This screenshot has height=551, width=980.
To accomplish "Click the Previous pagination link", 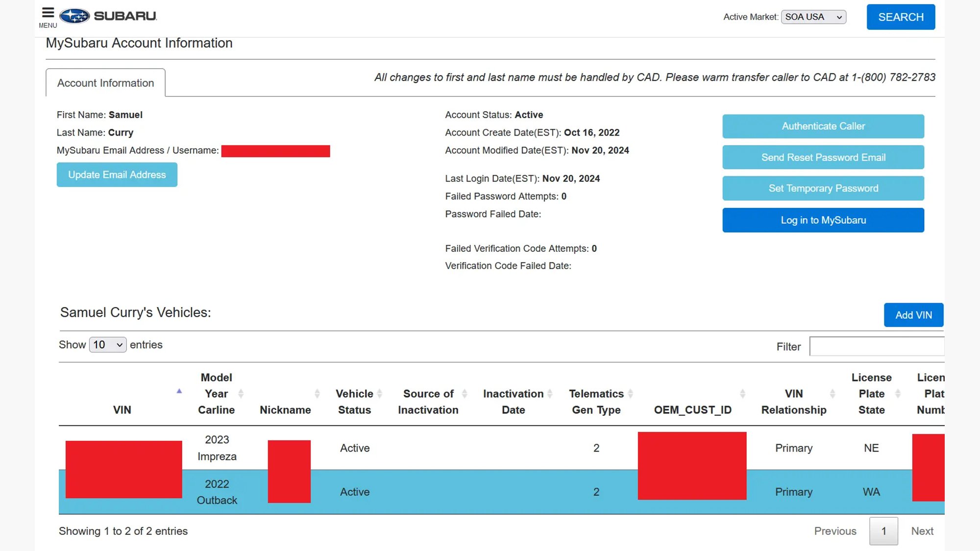I will [x=835, y=531].
